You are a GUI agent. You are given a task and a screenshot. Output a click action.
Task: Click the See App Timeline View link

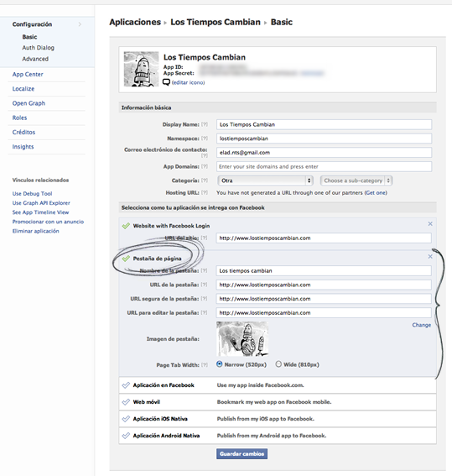click(x=40, y=212)
